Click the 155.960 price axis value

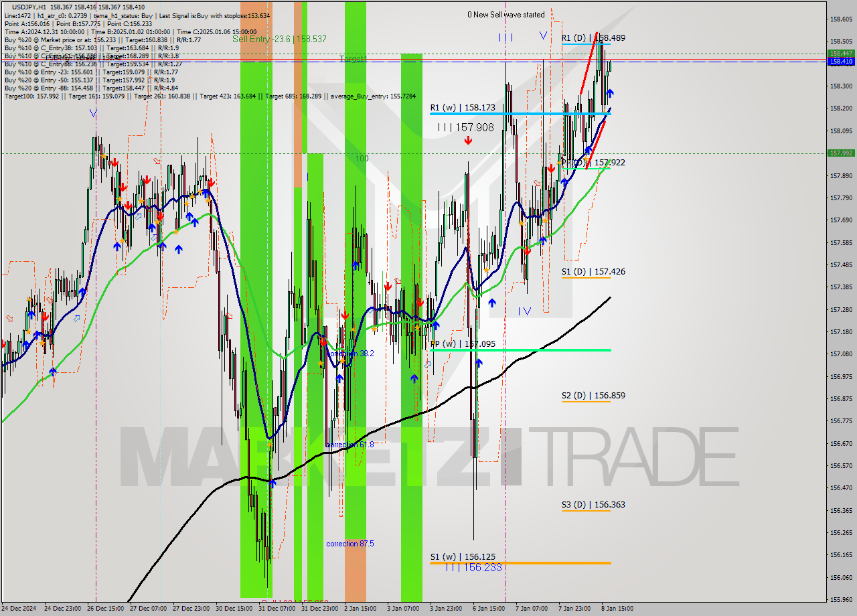click(x=841, y=599)
